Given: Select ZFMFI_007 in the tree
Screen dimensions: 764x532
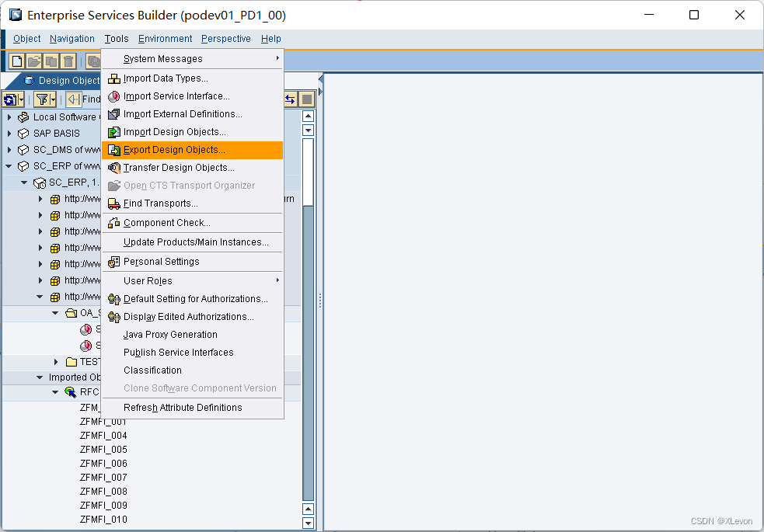Looking at the screenshot, I should coord(103,478).
